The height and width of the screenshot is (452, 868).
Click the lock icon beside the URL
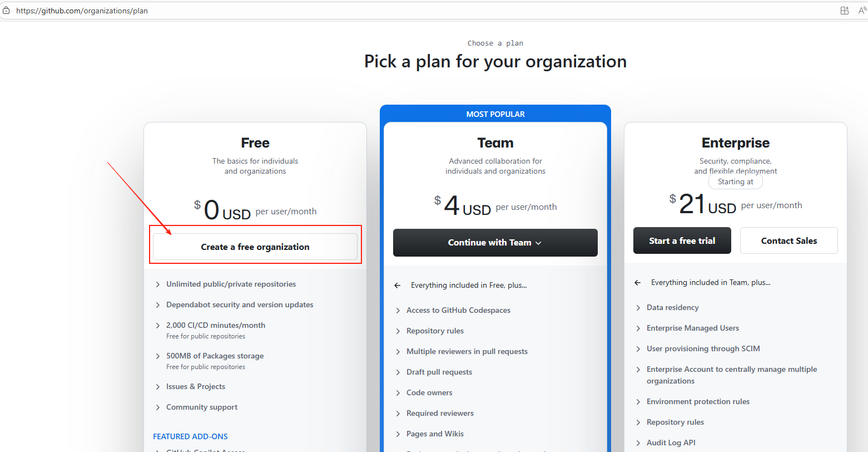(6, 11)
